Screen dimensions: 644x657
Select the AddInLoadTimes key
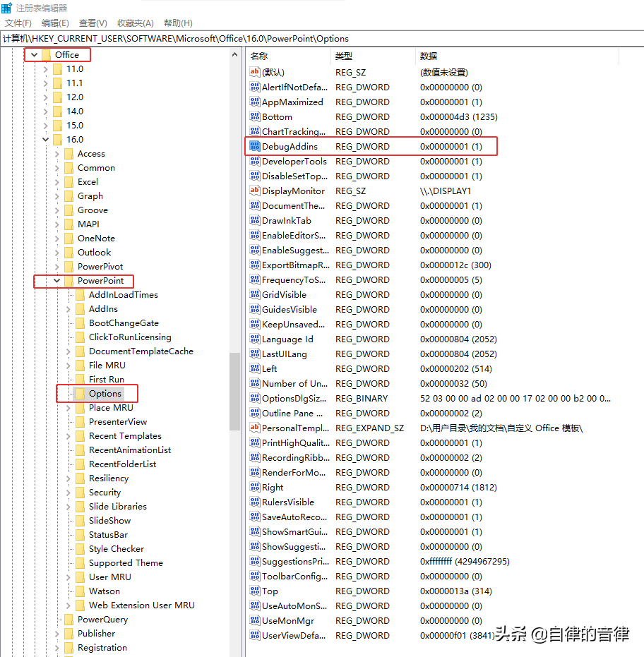tap(124, 294)
